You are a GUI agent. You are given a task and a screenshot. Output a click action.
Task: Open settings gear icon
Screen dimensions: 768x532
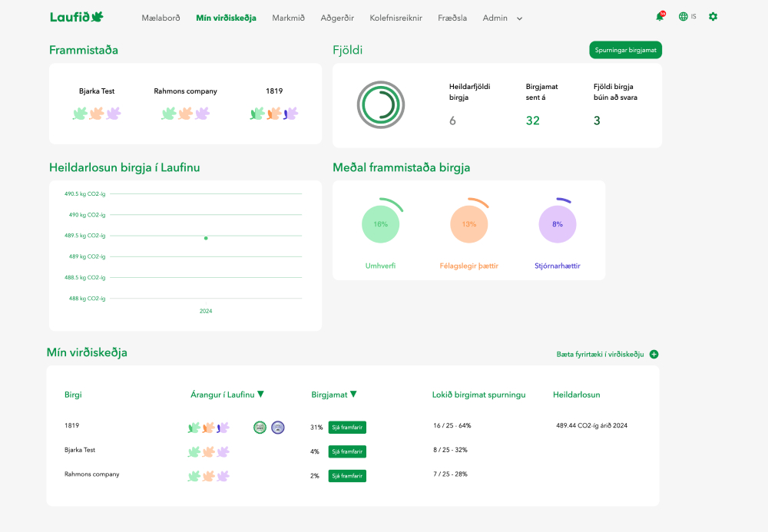pyautogui.click(x=713, y=17)
